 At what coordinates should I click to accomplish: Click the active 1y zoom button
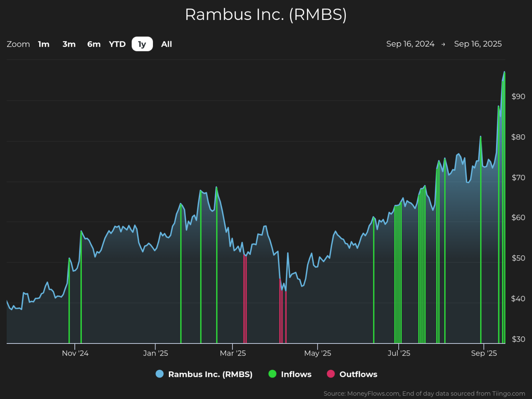pos(142,44)
